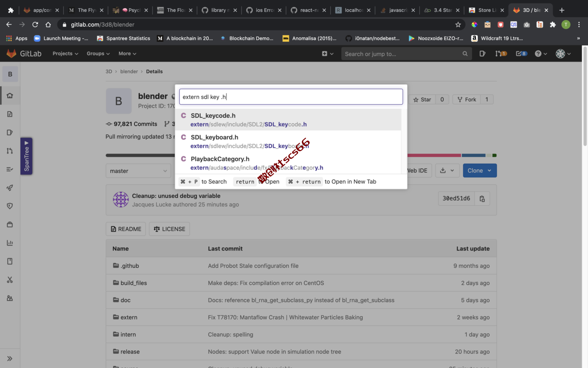
Task: Bookmark this page with the star icon
Action: 458,24
